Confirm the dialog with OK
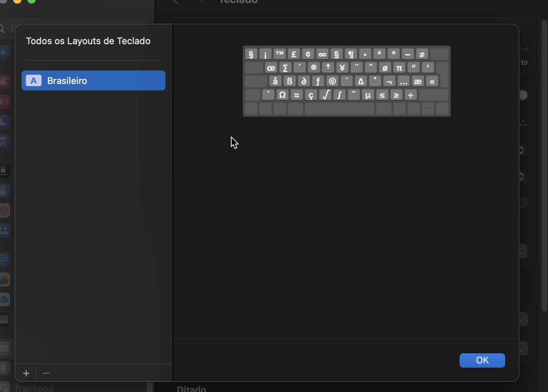Image resolution: width=548 pixels, height=392 pixels. pos(482,360)
